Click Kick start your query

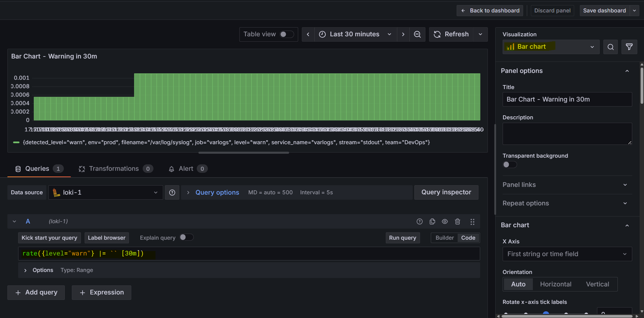[x=49, y=238]
